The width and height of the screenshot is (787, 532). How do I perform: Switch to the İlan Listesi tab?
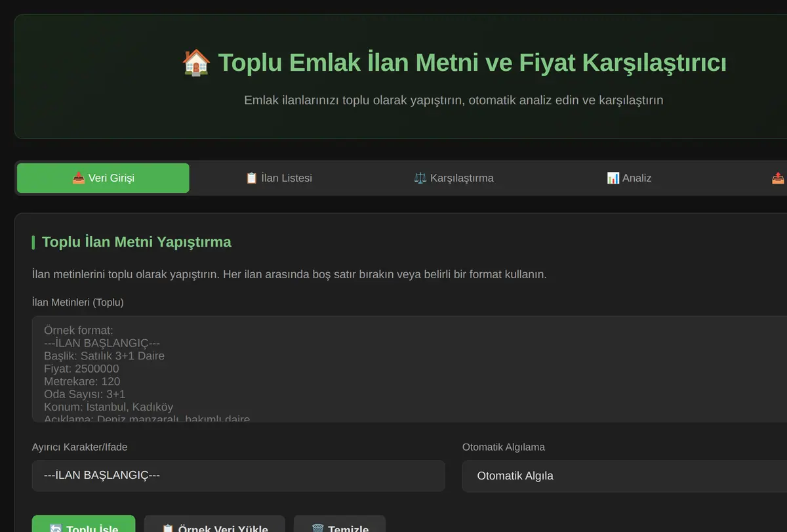click(x=279, y=178)
